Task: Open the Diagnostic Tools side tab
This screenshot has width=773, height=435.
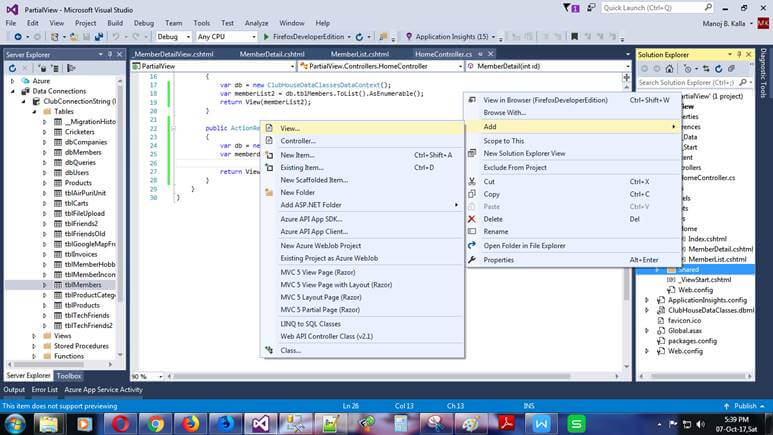Action: tap(763, 72)
